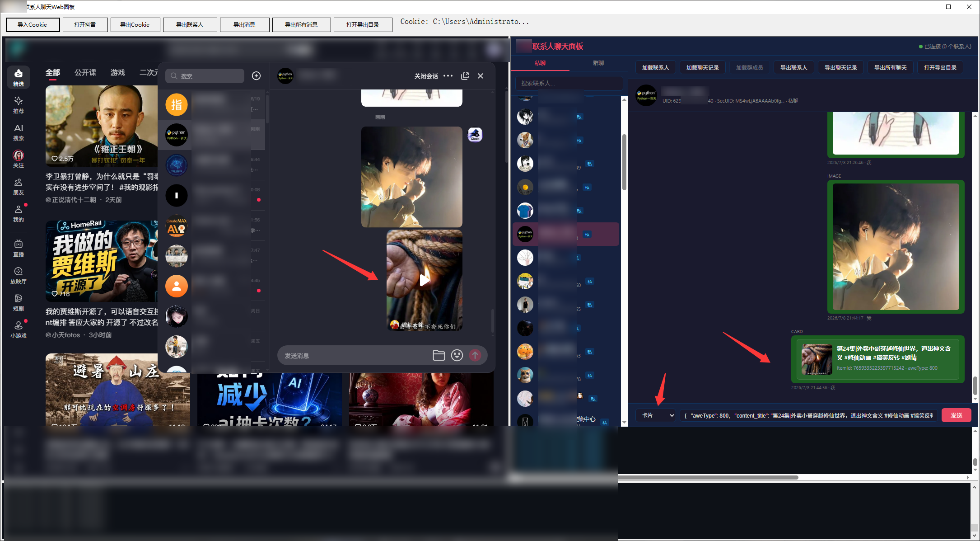Switch to the 私聊 tab
The height and width of the screenshot is (541, 980).
point(540,63)
